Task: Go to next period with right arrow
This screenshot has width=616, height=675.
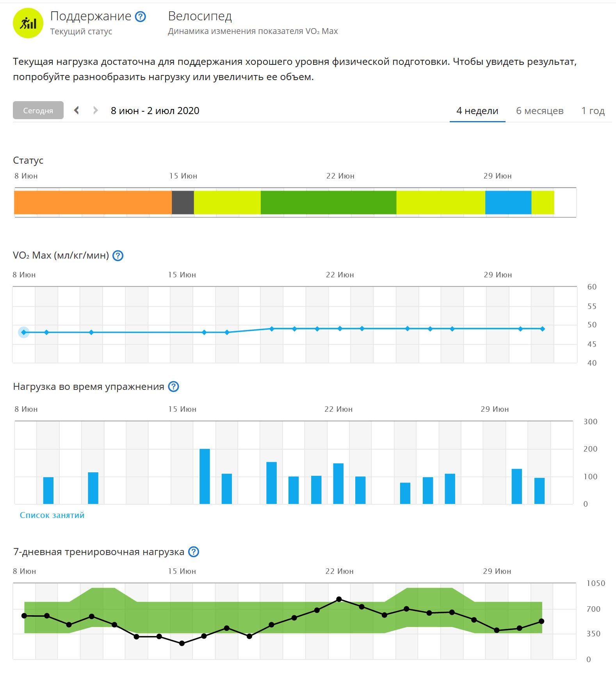Action: point(95,111)
